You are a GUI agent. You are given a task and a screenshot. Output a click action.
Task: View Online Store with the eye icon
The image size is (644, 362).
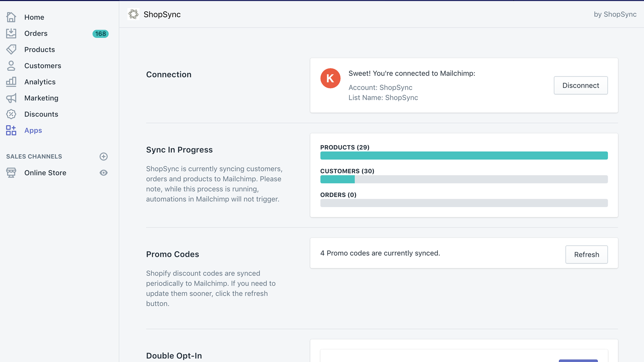pos(103,173)
